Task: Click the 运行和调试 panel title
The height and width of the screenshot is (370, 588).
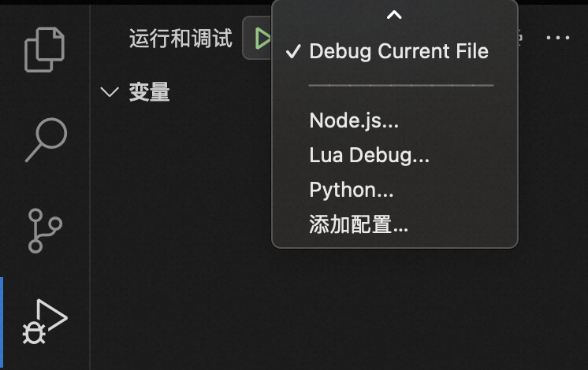Action: click(180, 39)
